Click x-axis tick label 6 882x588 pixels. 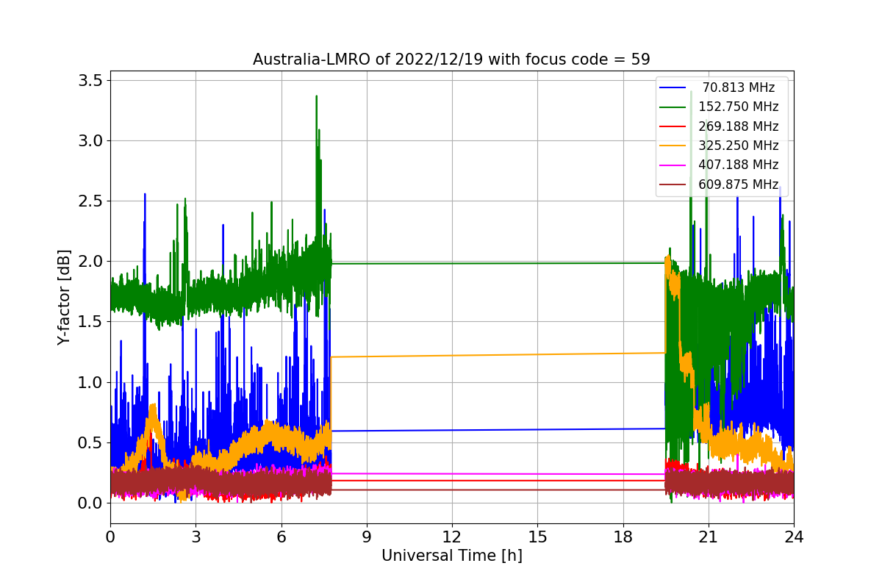(281, 537)
